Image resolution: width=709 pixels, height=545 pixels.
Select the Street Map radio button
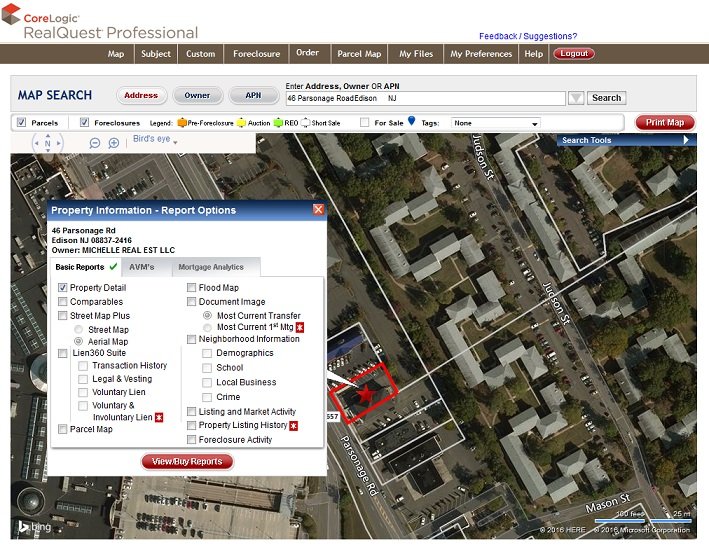coord(78,329)
